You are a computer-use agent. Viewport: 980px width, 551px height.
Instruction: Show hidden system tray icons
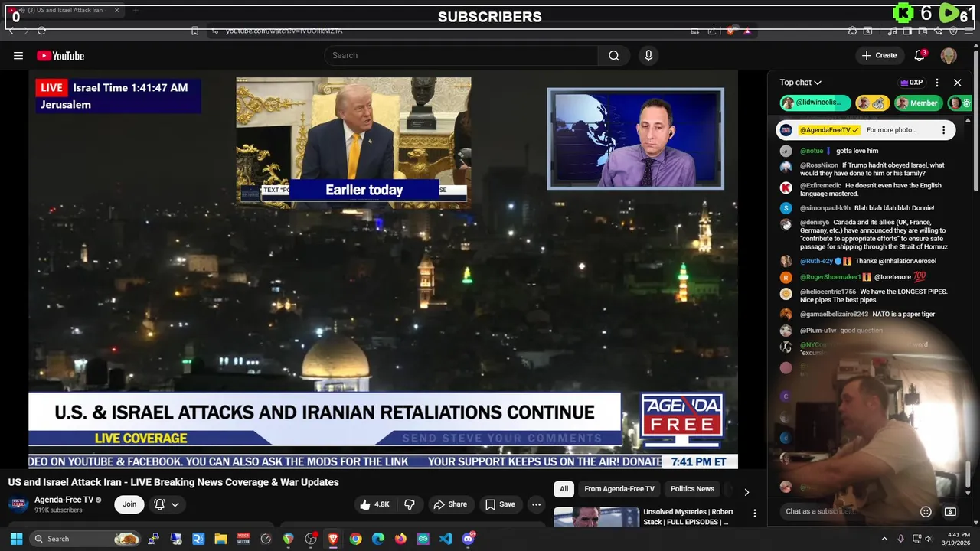click(884, 539)
